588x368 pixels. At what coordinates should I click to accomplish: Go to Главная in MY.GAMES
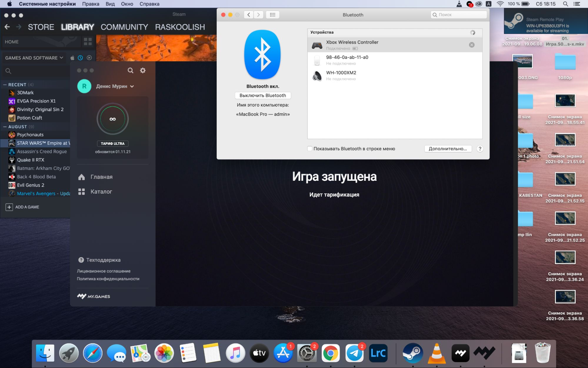point(96,177)
